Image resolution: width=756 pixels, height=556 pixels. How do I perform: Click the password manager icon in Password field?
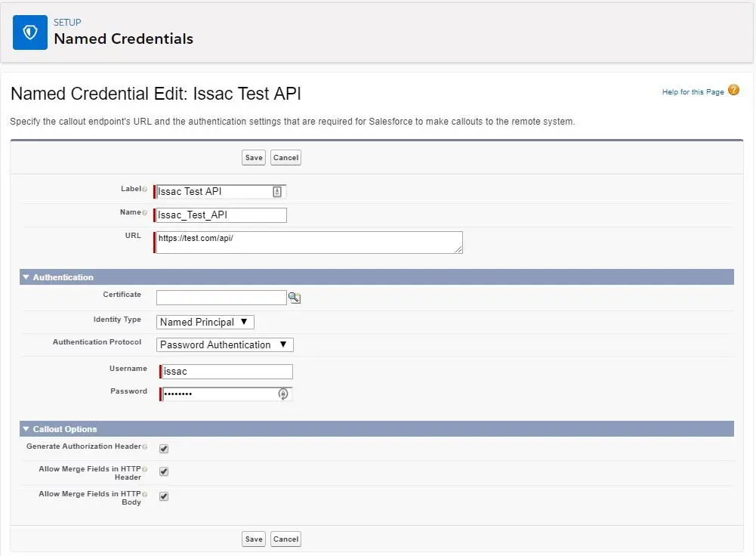(283, 394)
